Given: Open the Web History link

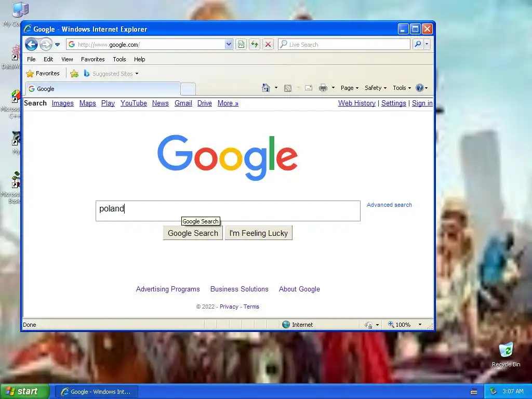Looking at the screenshot, I should (x=356, y=103).
